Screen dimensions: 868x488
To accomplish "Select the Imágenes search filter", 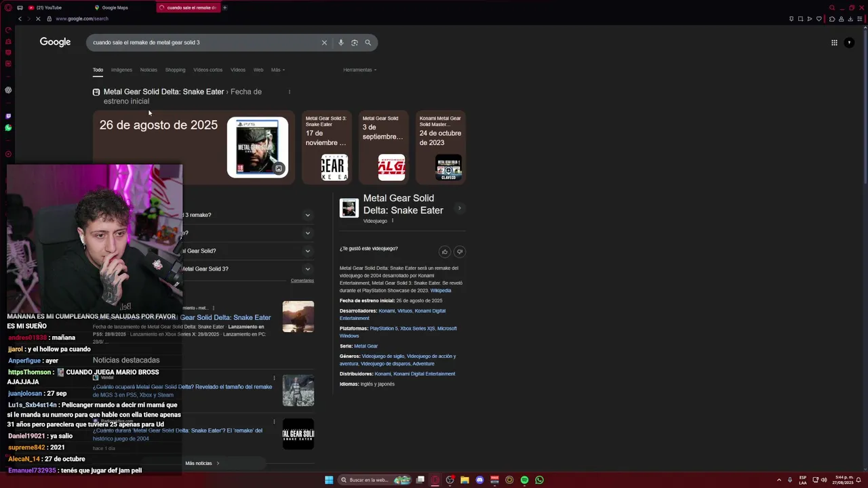I will (121, 70).
